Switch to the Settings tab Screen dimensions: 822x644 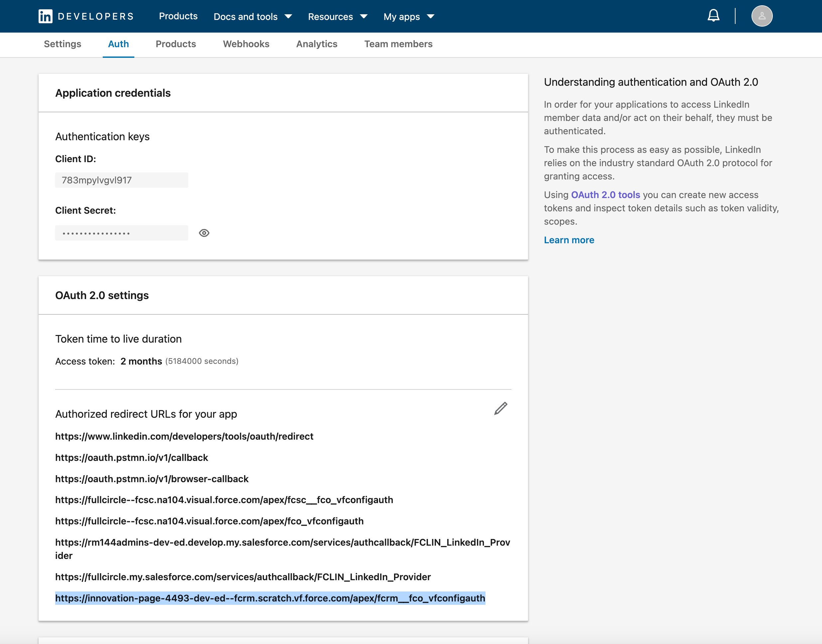click(63, 44)
